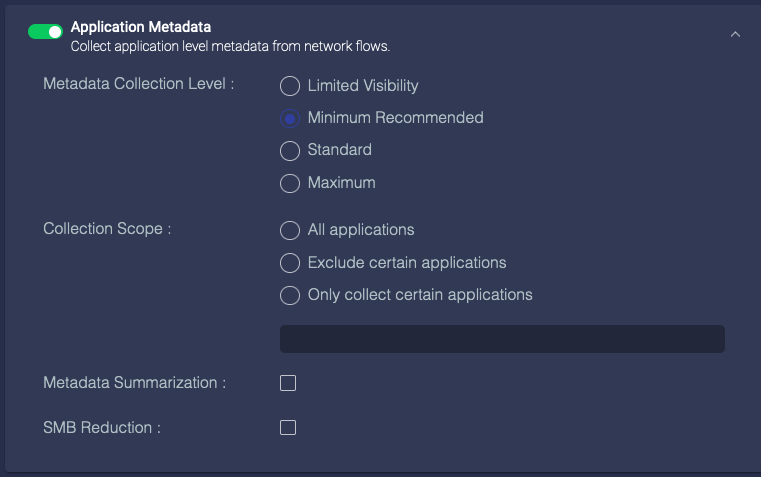This screenshot has height=477, width=761.
Task: Click the Application Metadata section title
Action: (147, 27)
